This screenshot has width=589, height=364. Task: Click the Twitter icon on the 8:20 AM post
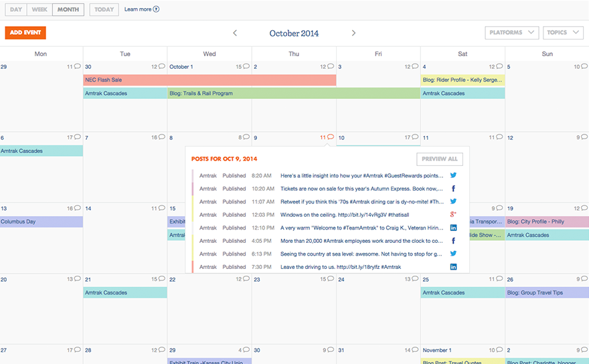453,175
